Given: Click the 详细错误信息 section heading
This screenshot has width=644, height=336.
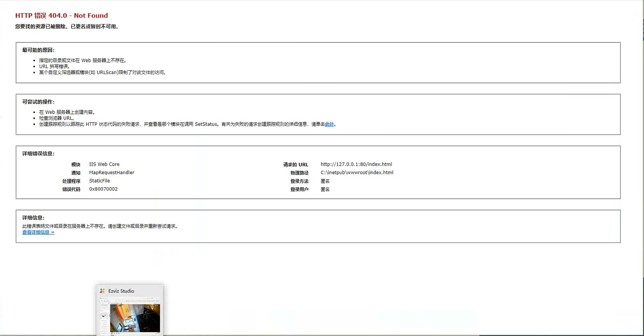Looking at the screenshot, I should tap(38, 154).
